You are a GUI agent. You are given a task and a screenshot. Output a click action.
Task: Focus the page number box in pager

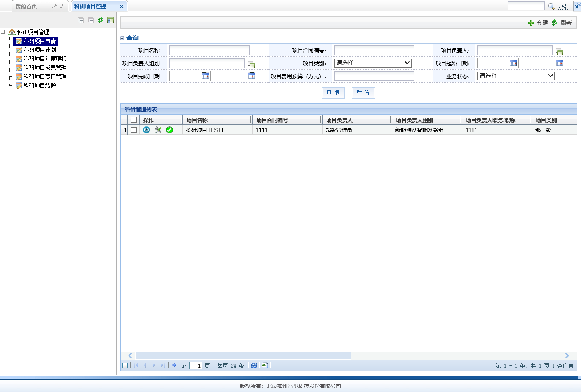195,365
